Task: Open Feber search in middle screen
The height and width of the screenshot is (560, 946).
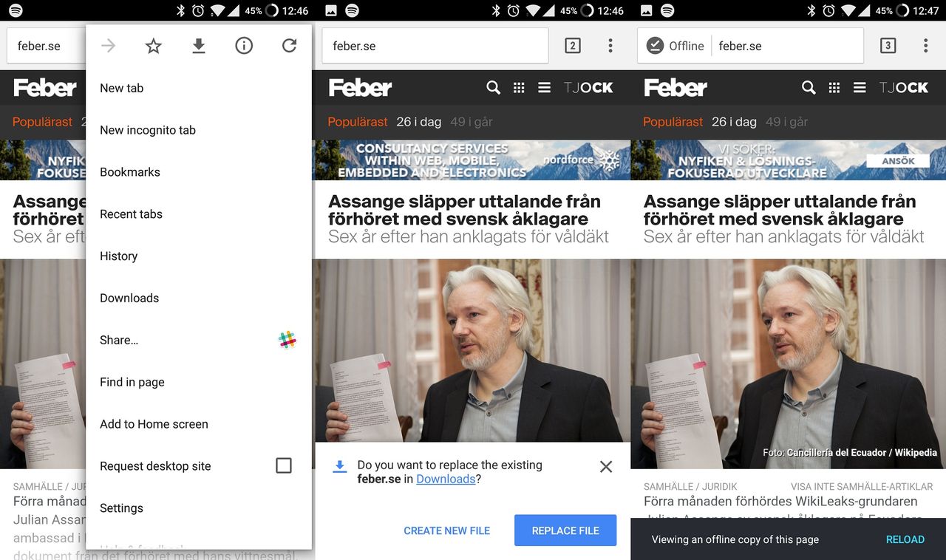Action: (494, 88)
